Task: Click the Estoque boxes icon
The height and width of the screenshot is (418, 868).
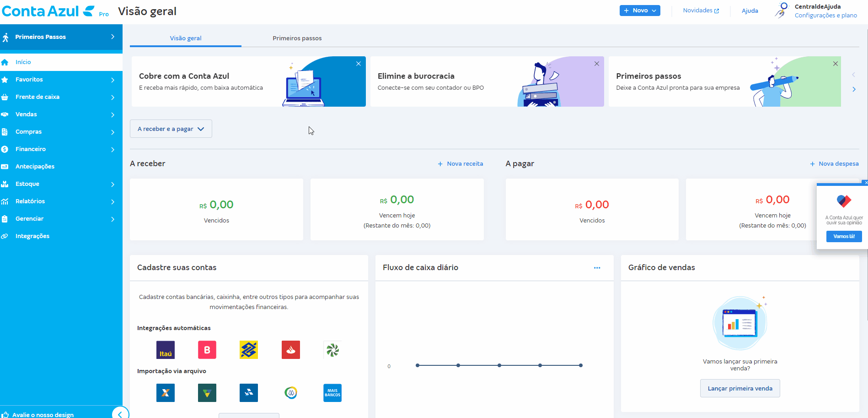Action: [5, 184]
